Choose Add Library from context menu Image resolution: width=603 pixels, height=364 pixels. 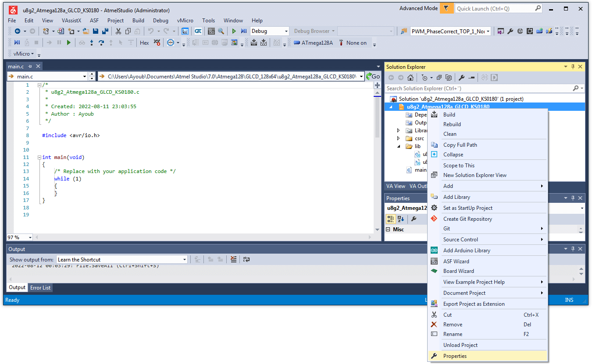point(488,197)
